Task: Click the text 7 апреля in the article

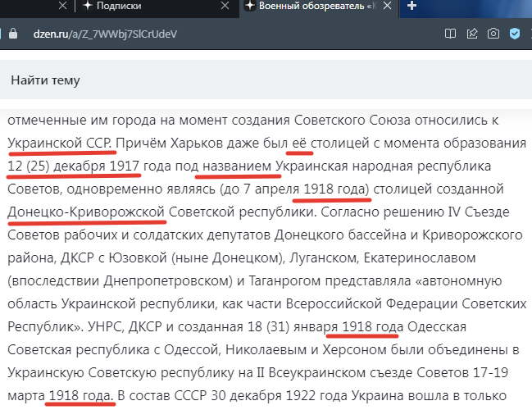Action: coord(271,189)
